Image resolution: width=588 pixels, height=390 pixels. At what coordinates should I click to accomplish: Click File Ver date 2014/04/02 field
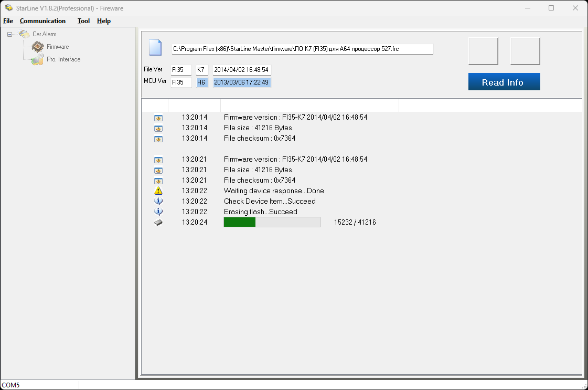(241, 70)
